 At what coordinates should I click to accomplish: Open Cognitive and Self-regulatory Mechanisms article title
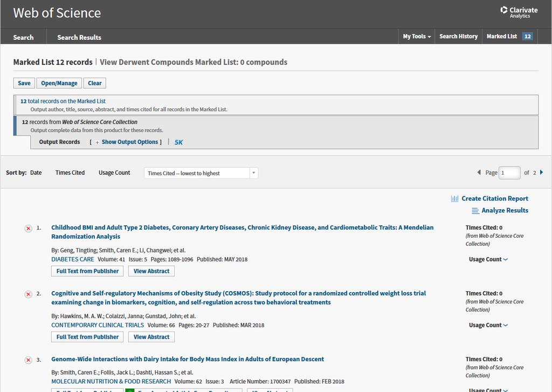(239, 298)
